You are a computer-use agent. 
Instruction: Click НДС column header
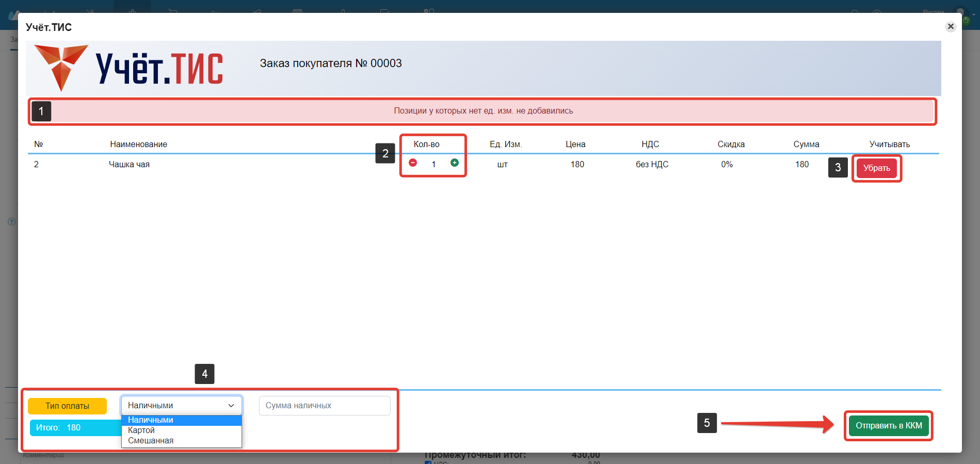[650, 145]
